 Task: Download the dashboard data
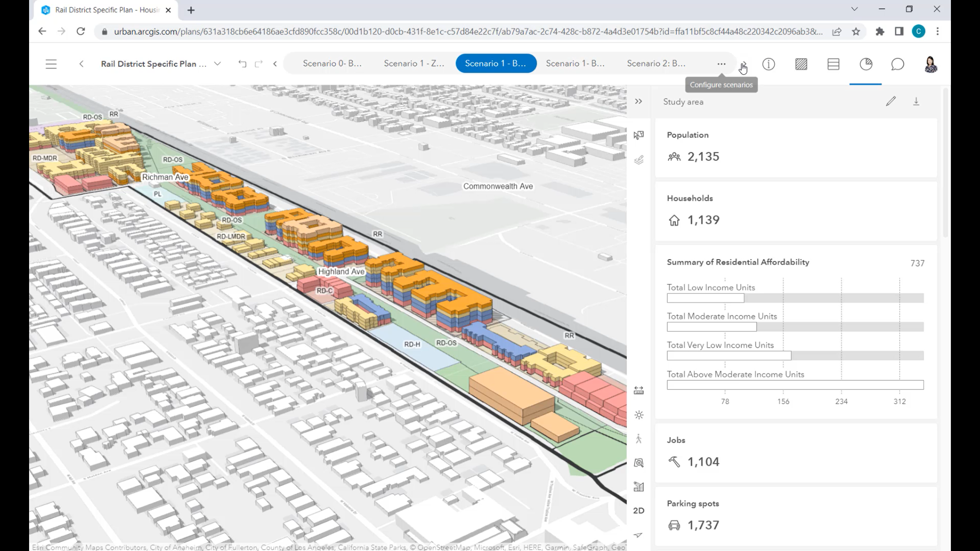tap(916, 101)
